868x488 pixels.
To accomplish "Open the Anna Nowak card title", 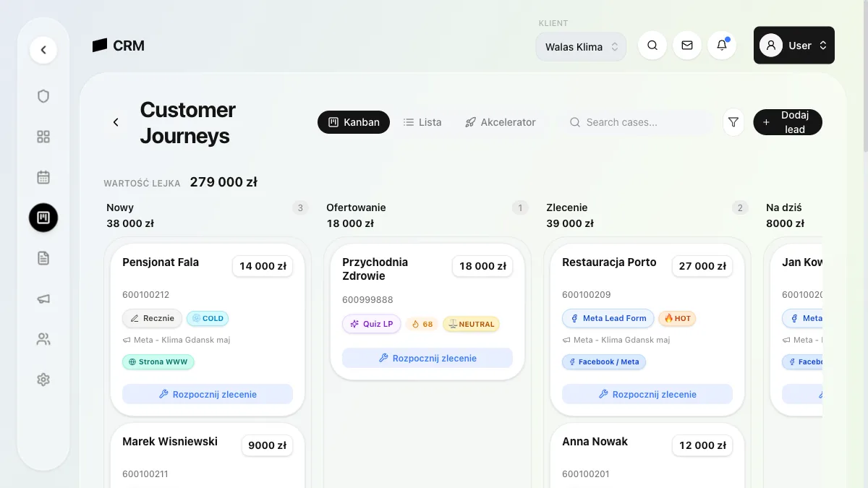I will tap(595, 442).
